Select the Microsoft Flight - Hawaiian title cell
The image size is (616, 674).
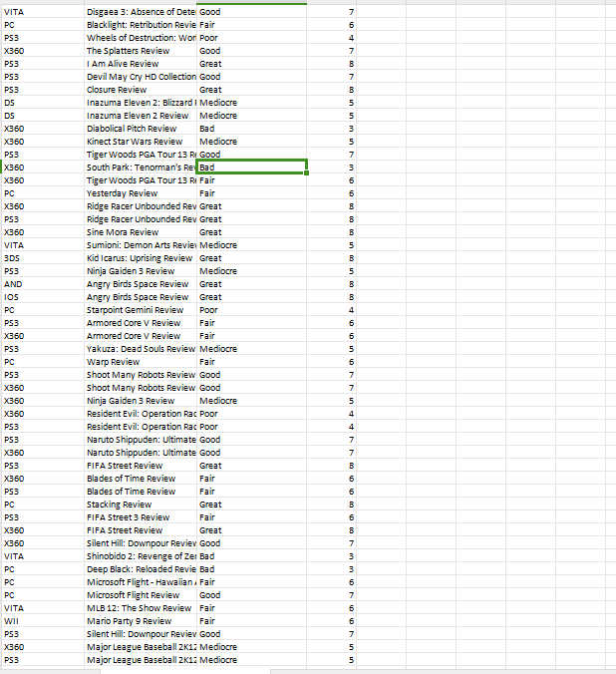point(141,582)
